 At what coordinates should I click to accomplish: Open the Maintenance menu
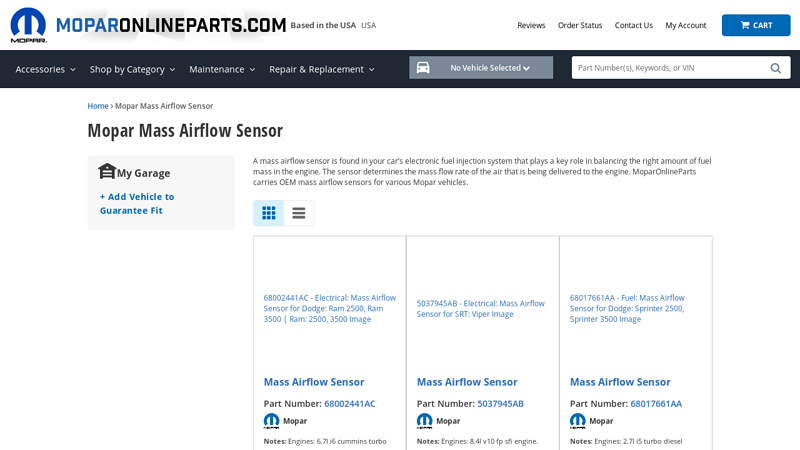[222, 69]
